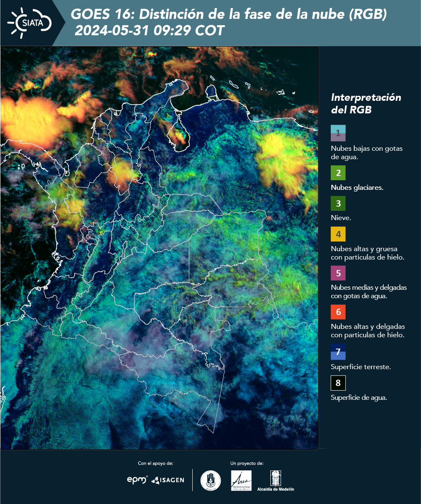Click the label 'Nubes bajas con gotas de agua.'
Viewport: 421px width, 504px height.
click(x=367, y=153)
